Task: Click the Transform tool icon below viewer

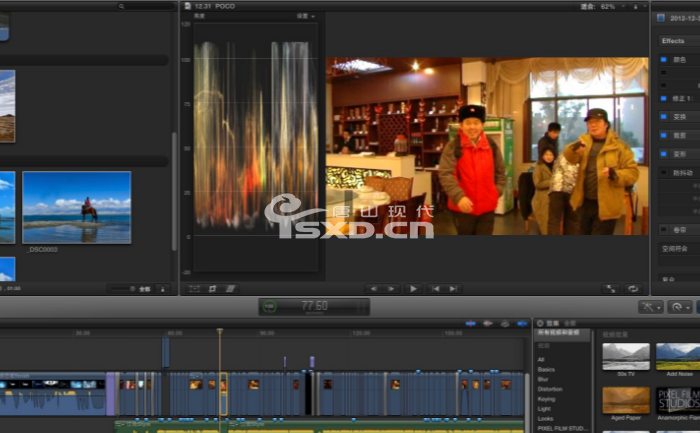Action: pos(195,289)
